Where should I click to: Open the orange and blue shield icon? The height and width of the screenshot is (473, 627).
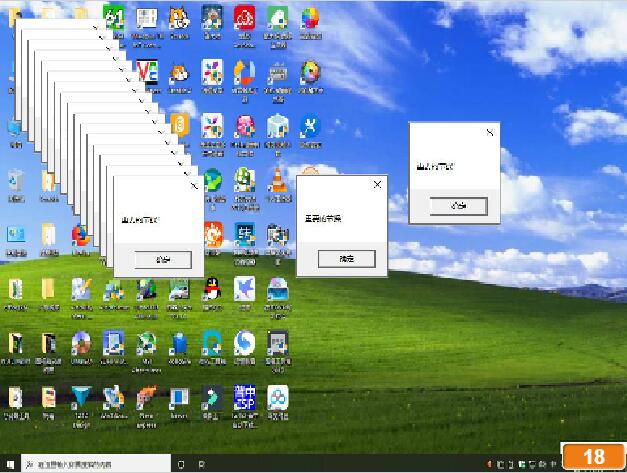(x=244, y=73)
